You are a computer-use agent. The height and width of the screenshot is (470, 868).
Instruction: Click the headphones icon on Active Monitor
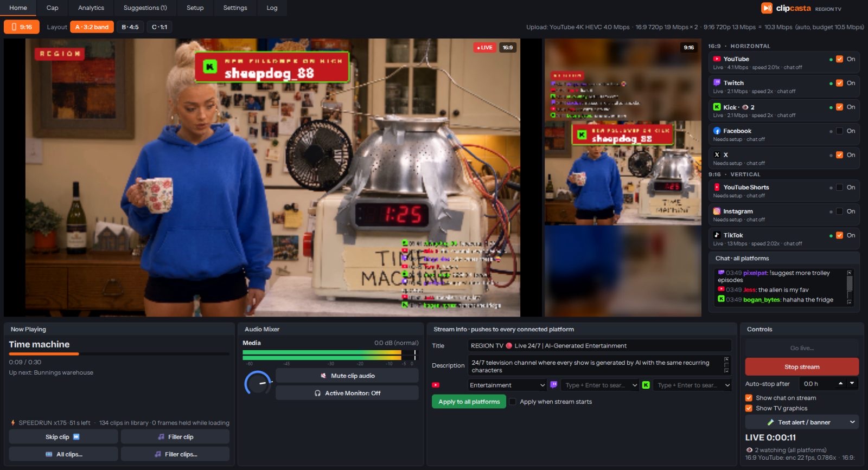click(x=317, y=393)
